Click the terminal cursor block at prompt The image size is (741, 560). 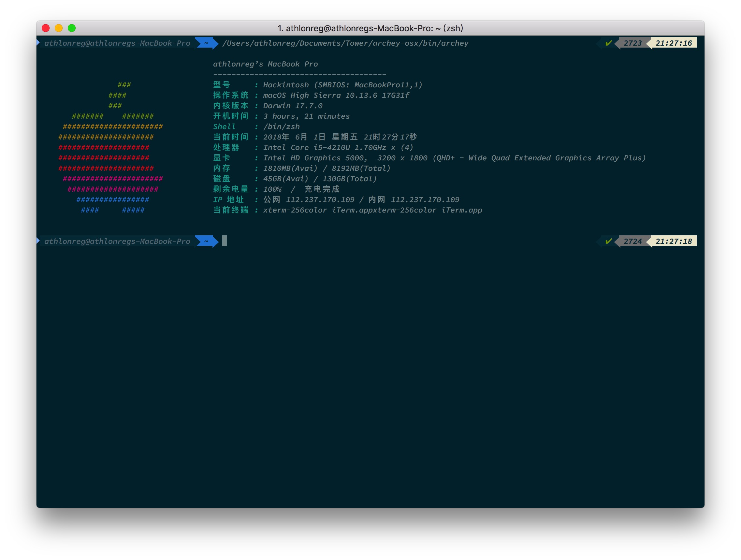(225, 241)
